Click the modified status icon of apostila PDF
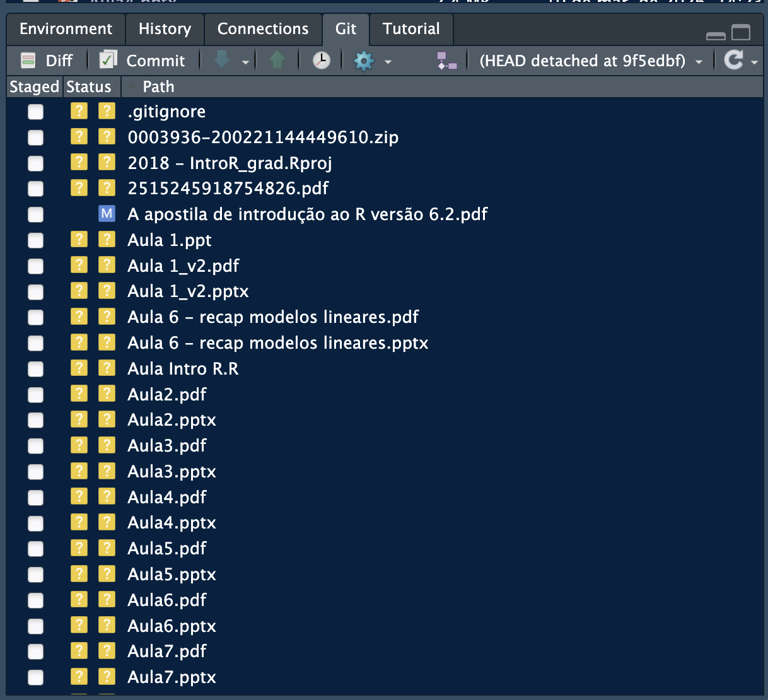This screenshot has width=768, height=700. tap(107, 214)
